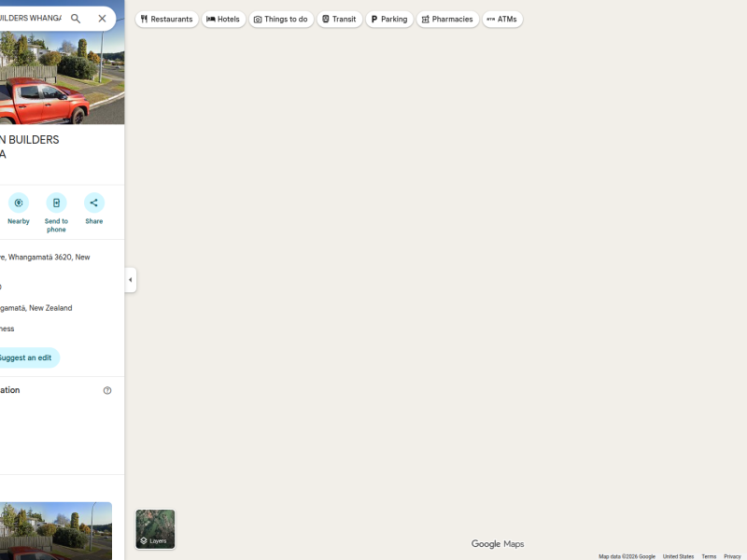The image size is (747, 560).
Task: Click the search magnifier icon
Action: 76,19
